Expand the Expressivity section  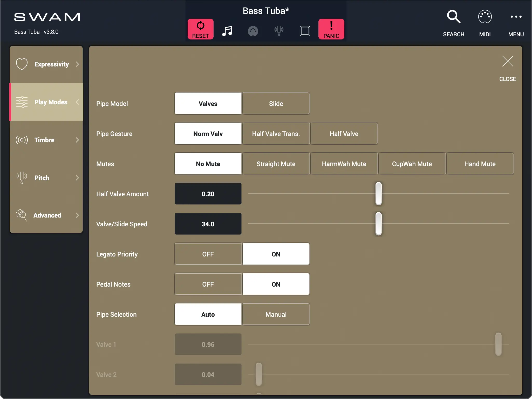click(x=46, y=64)
